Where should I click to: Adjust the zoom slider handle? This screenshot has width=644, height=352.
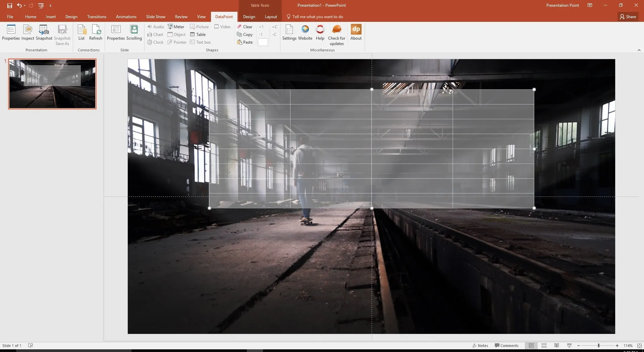[598, 346]
